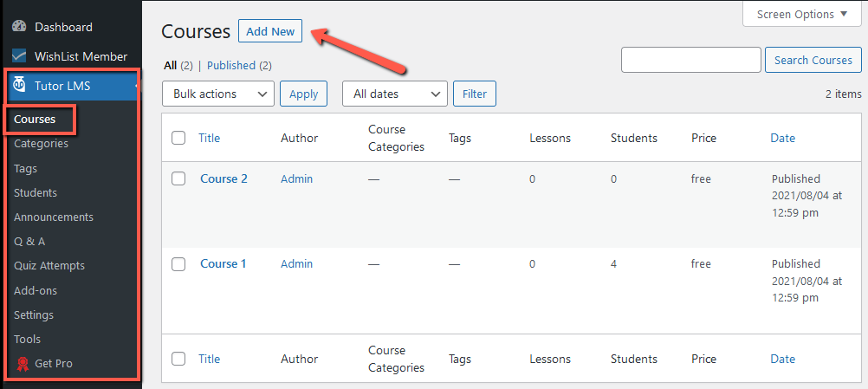
Task: Click the Tutor LMS owl icon
Action: pos(19,86)
